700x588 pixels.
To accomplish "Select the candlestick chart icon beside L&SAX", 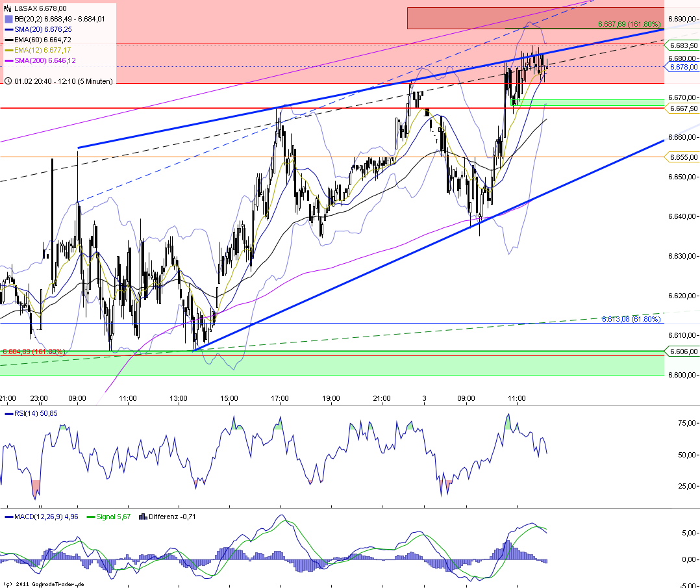I will tap(7, 8).
